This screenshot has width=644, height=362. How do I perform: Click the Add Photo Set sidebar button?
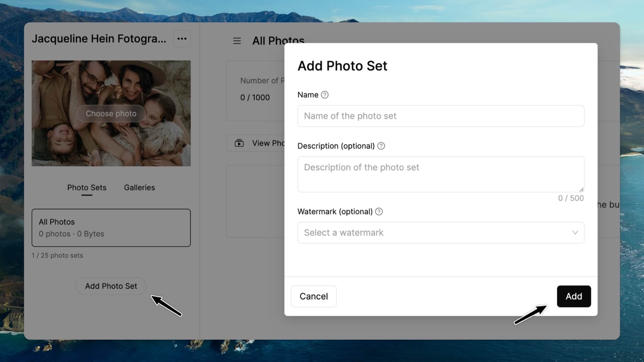[111, 286]
